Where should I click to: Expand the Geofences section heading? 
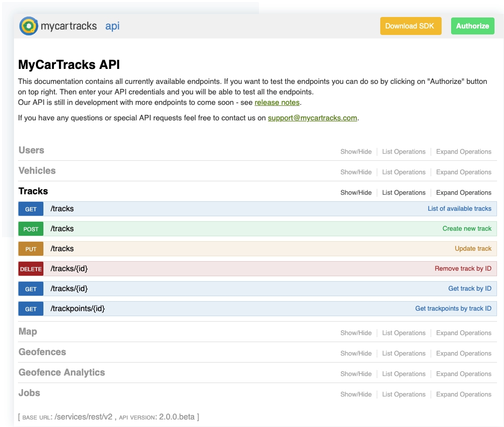[42, 352]
